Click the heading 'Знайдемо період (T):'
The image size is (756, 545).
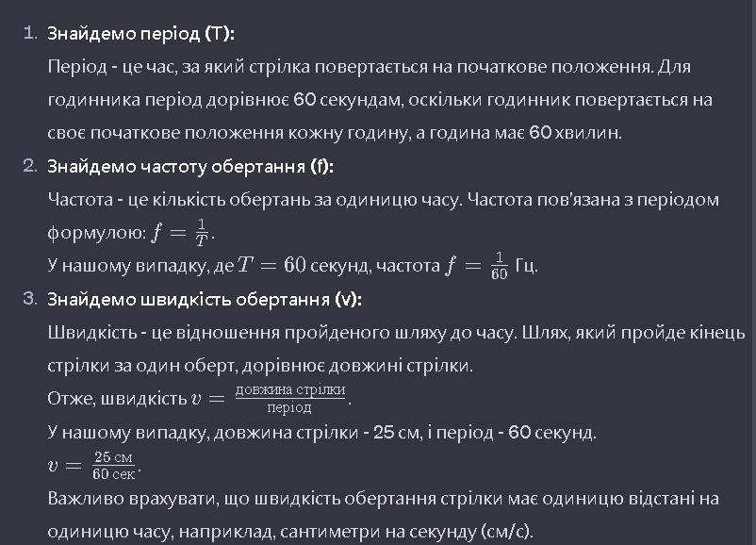pyautogui.click(x=140, y=34)
